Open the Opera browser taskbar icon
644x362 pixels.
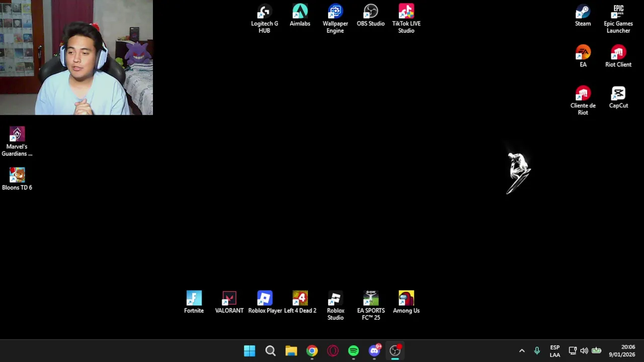(333, 350)
